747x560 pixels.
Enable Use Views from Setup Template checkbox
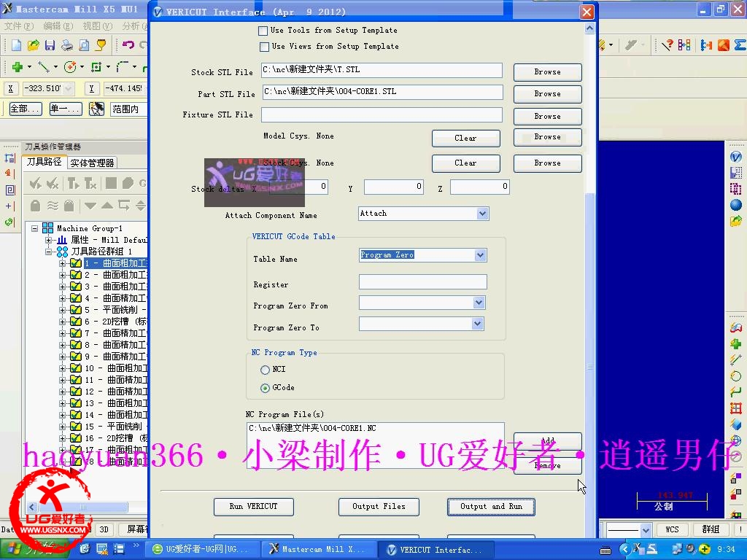264,47
